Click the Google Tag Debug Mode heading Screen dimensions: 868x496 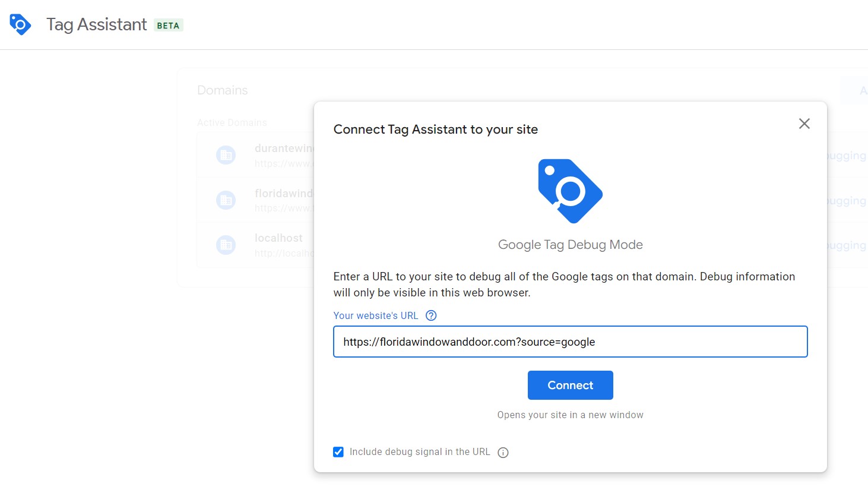click(x=571, y=245)
